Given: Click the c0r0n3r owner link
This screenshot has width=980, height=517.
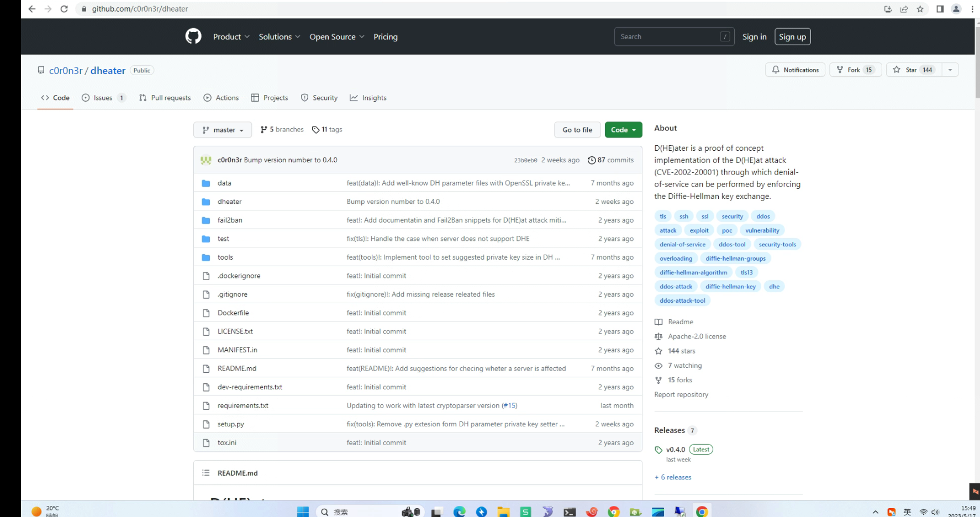Looking at the screenshot, I should click(66, 71).
